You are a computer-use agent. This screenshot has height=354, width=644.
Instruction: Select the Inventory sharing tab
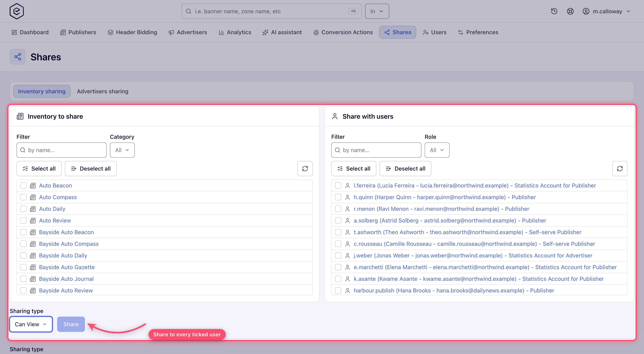click(x=42, y=92)
